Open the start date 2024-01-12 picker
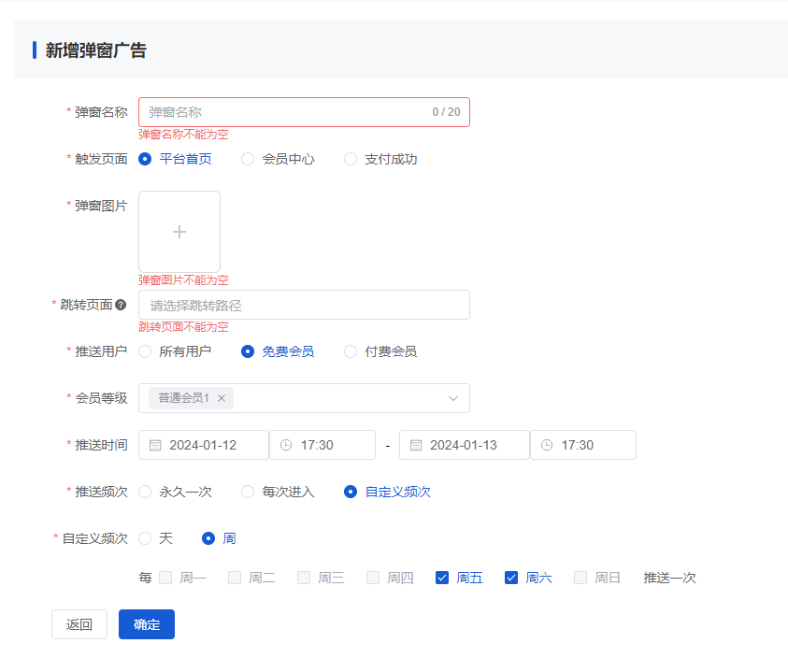This screenshot has width=788, height=672. [204, 445]
